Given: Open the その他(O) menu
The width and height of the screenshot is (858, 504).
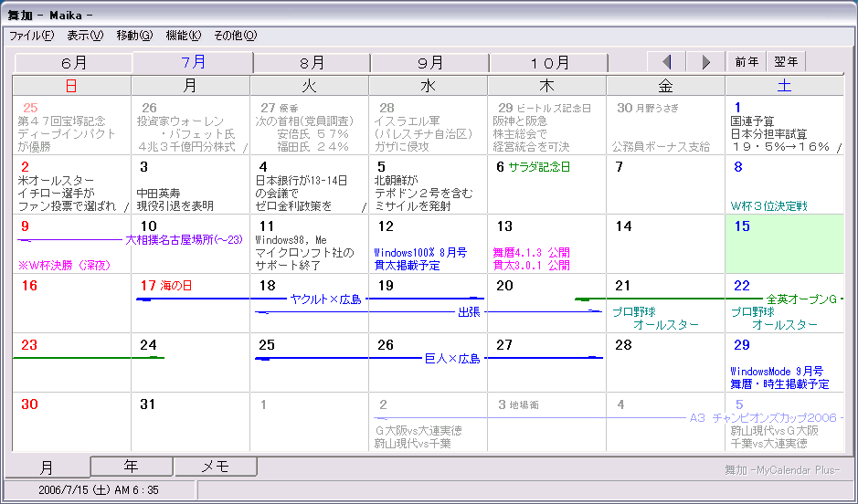Looking at the screenshot, I should tap(235, 36).
